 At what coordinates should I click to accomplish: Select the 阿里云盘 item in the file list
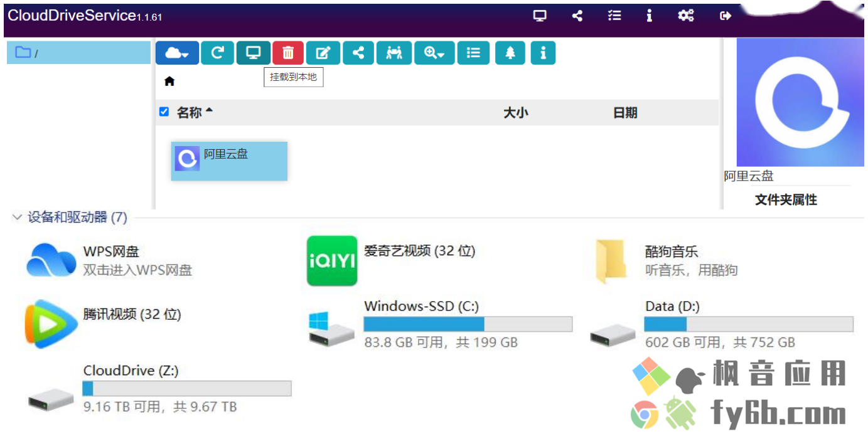pos(229,161)
